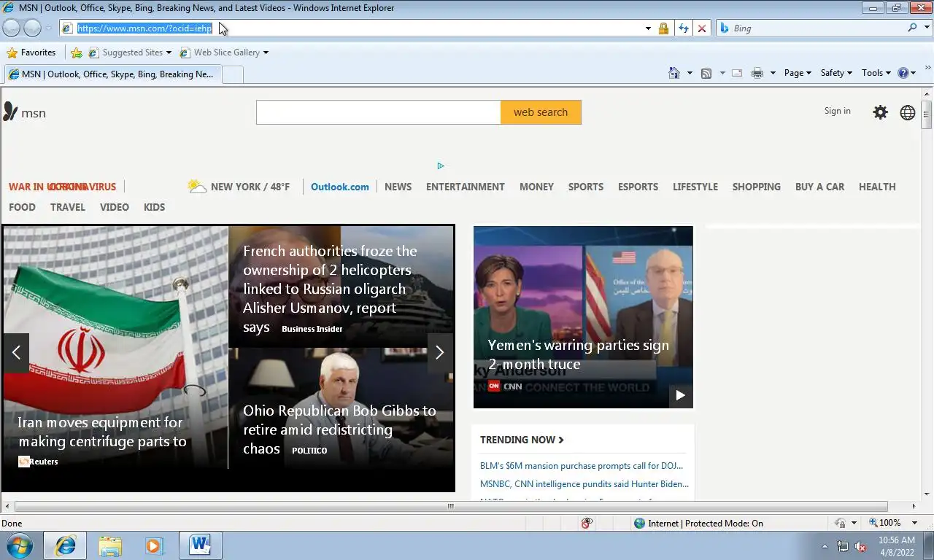Open the Tools menu

[x=876, y=73]
